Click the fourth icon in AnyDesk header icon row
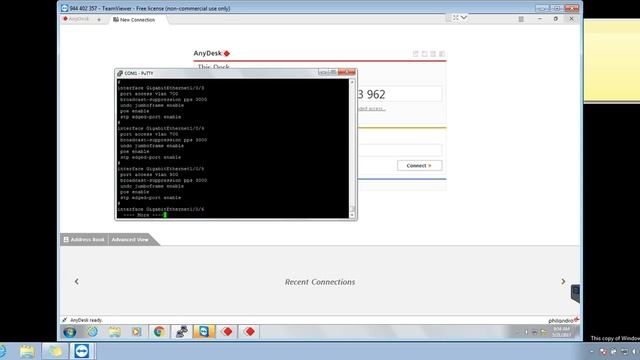640x360 pixels. coord(442,54)
